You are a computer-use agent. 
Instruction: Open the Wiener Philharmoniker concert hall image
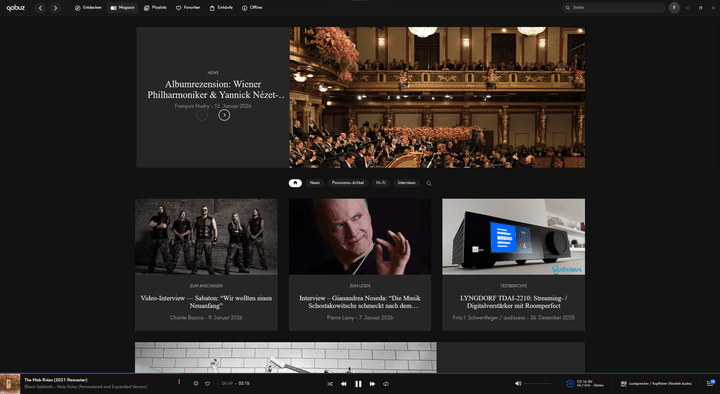[x=437, y=97]
